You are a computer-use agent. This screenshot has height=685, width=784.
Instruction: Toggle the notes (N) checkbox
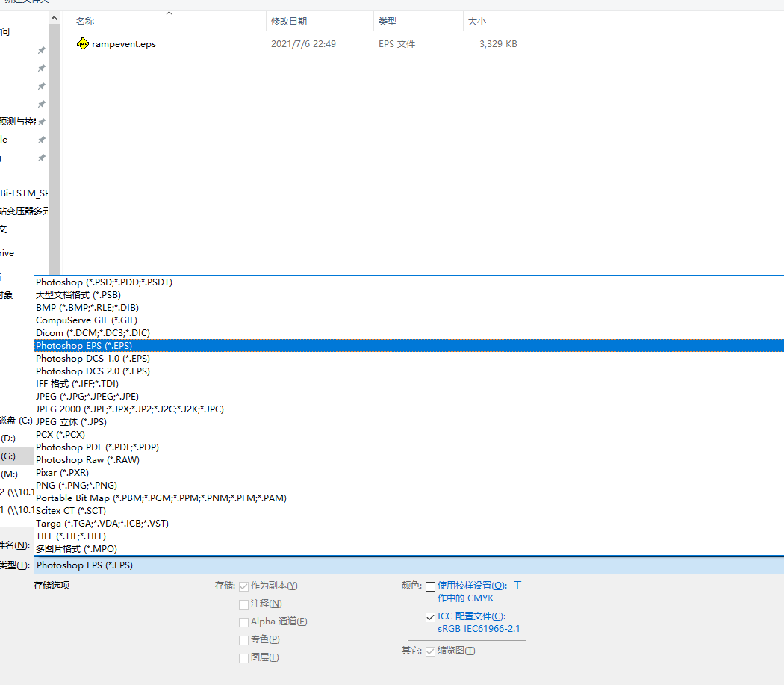coord(243,604)
